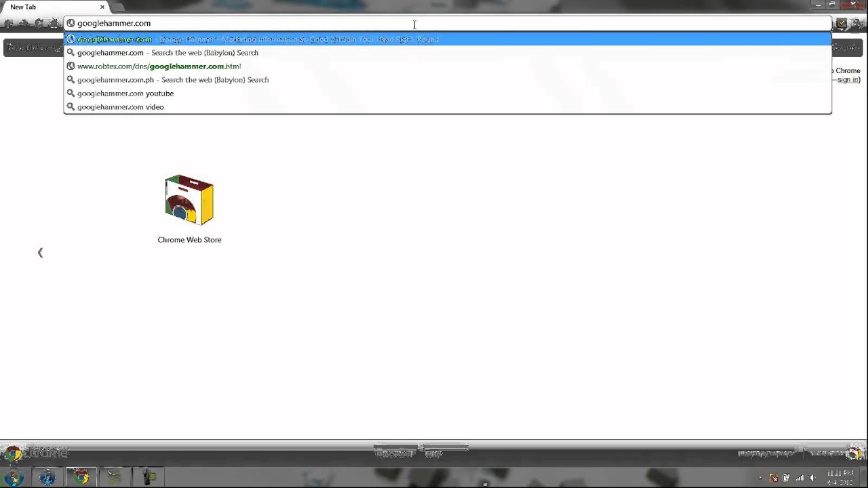
Task: Click the extension icon beside the wrench
Action: click(x=842, y=24)
